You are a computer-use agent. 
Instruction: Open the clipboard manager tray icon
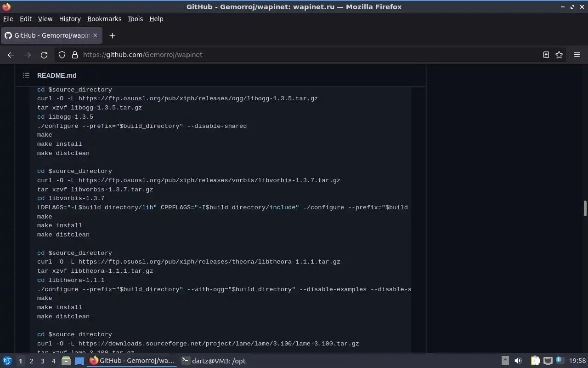click(x=535, y=361)
